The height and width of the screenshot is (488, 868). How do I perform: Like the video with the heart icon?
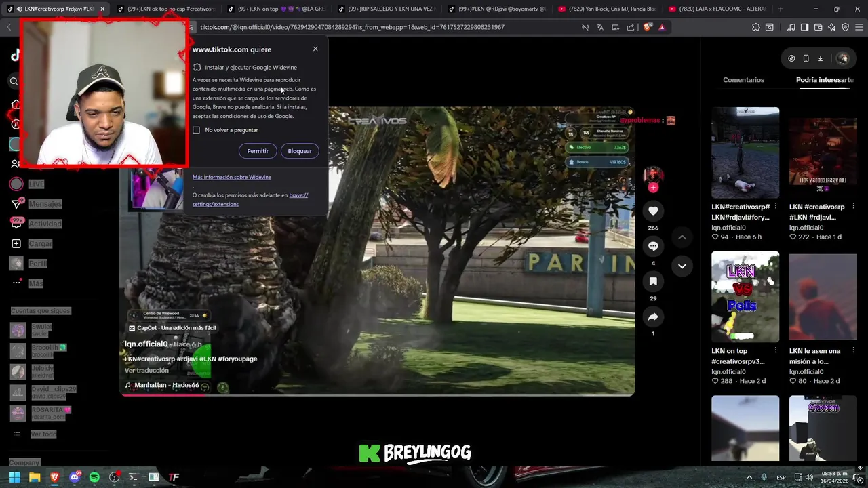coord(653,211)
